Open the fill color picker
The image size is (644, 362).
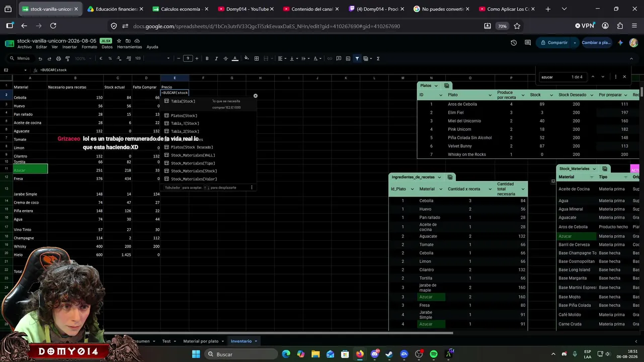pos(247,58)
